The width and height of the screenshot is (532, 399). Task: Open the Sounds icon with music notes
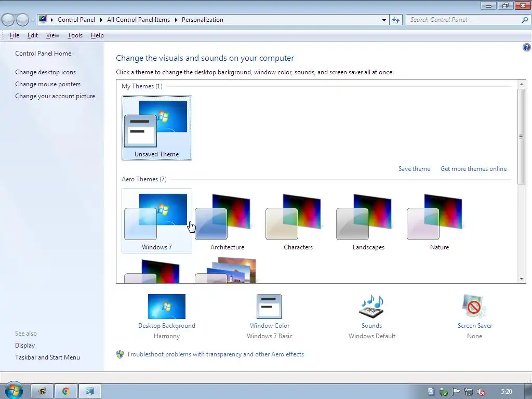(x=371, y=307)
